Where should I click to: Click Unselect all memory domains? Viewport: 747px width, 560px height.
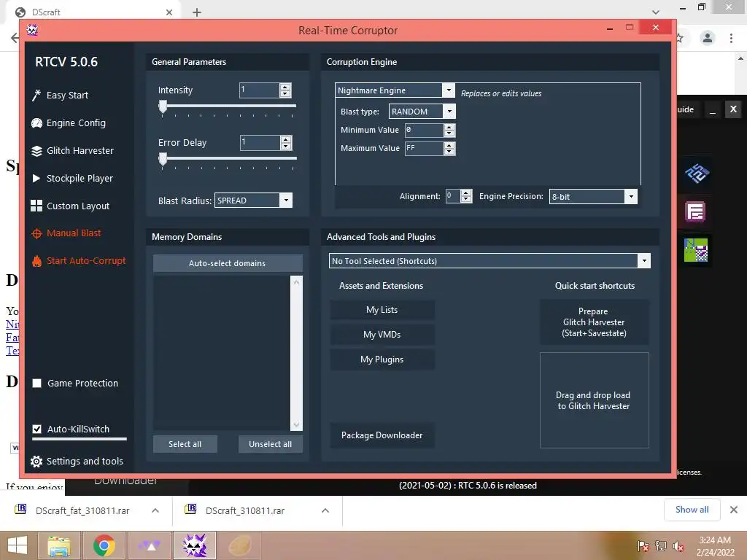[270, 444]
